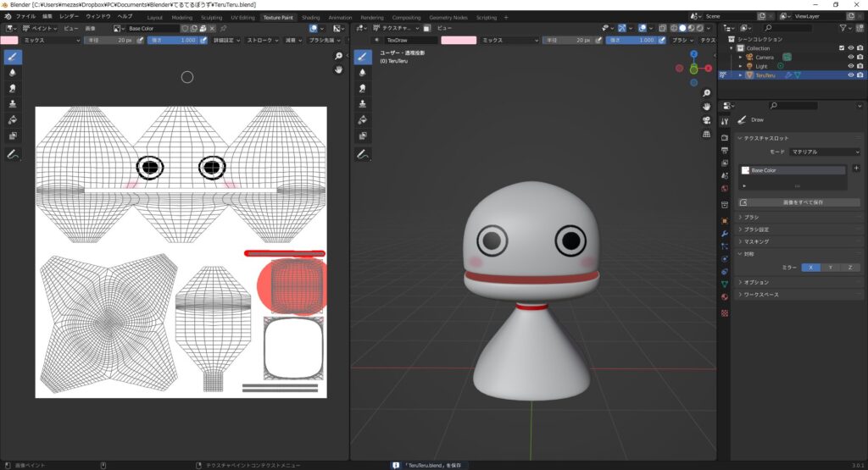Add texture slot with plus button

pos(856,169)
